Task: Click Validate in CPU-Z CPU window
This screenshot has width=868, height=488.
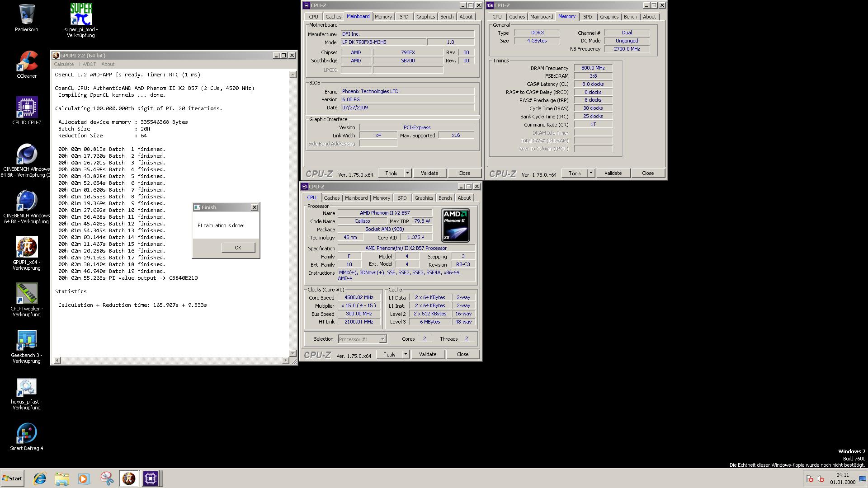Action: click(427, 354)
